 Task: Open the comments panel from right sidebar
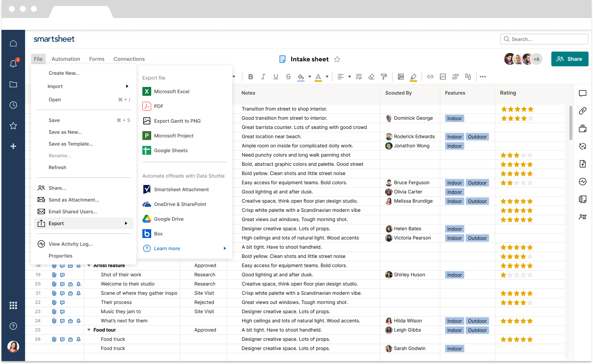(x=583, y=93)
